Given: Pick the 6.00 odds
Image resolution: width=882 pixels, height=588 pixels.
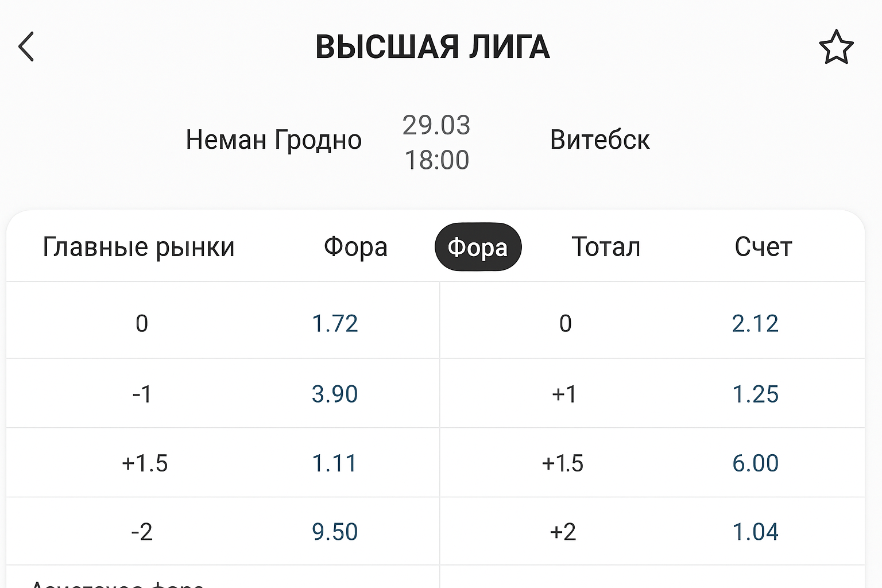Looking at the screenshot, I should [755, 463].
